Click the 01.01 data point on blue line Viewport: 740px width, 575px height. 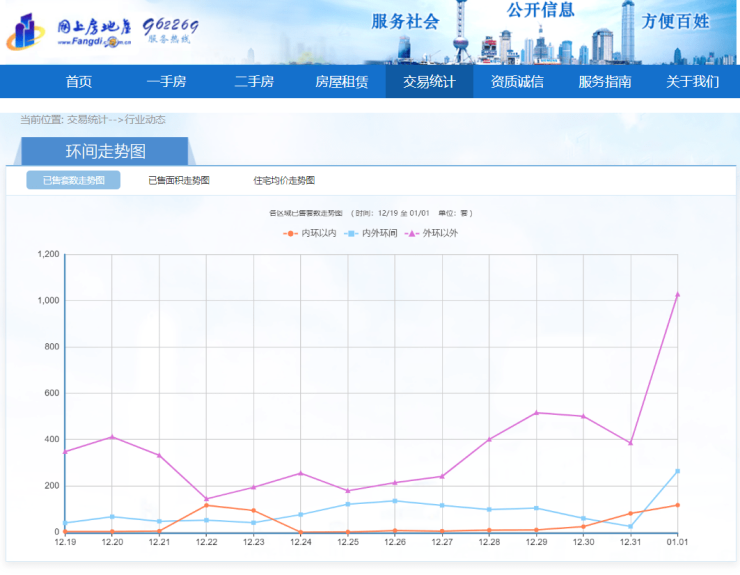point(677,471)
